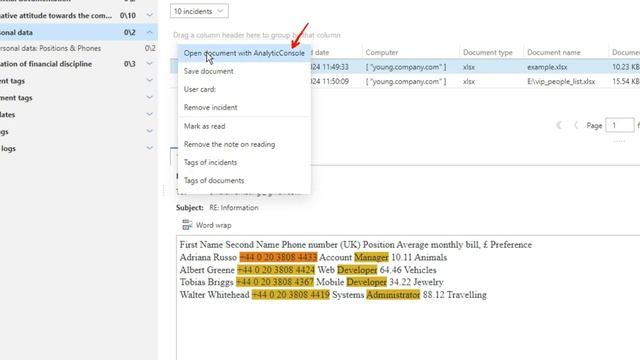Screen dimensions: 640x360
Task: Expand the templates section chevron
Action: [x=149, y=114]
